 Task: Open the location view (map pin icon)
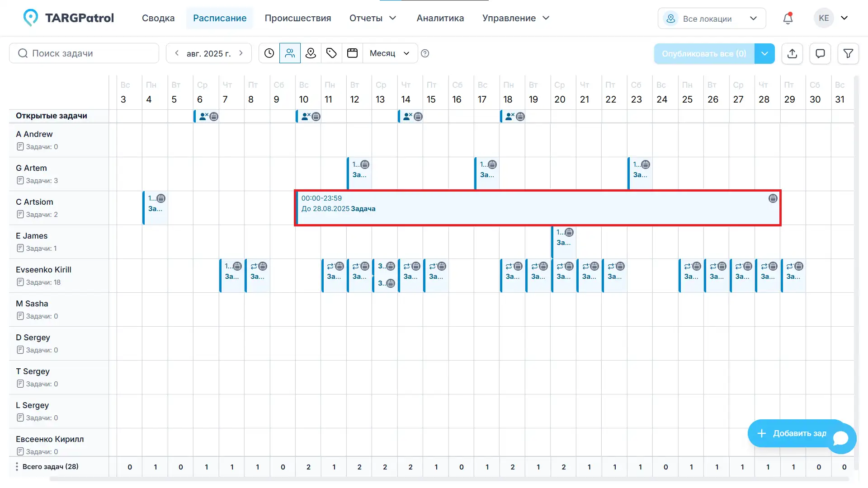point(311,53)
